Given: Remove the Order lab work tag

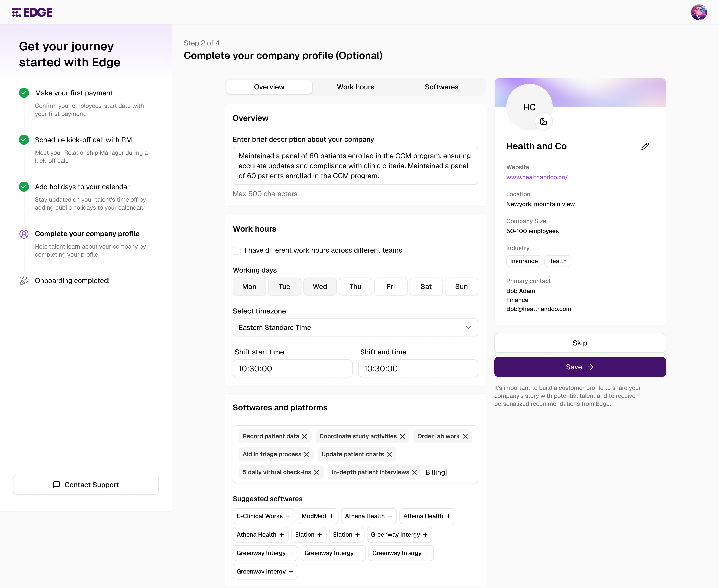Looking at the screenshot, I should coord(465,436).
